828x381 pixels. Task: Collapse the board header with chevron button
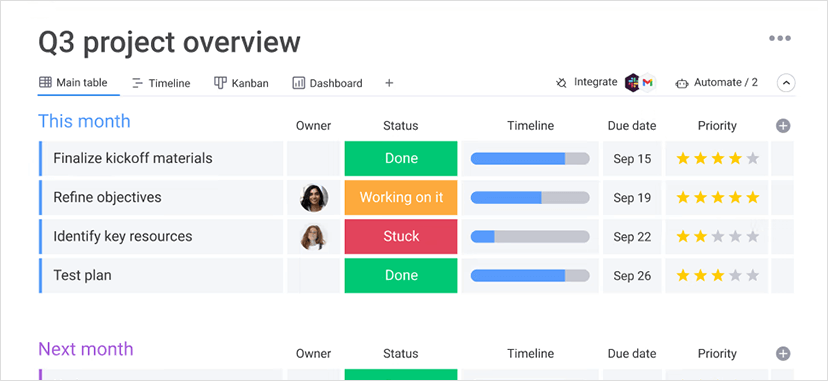(786, 83)
